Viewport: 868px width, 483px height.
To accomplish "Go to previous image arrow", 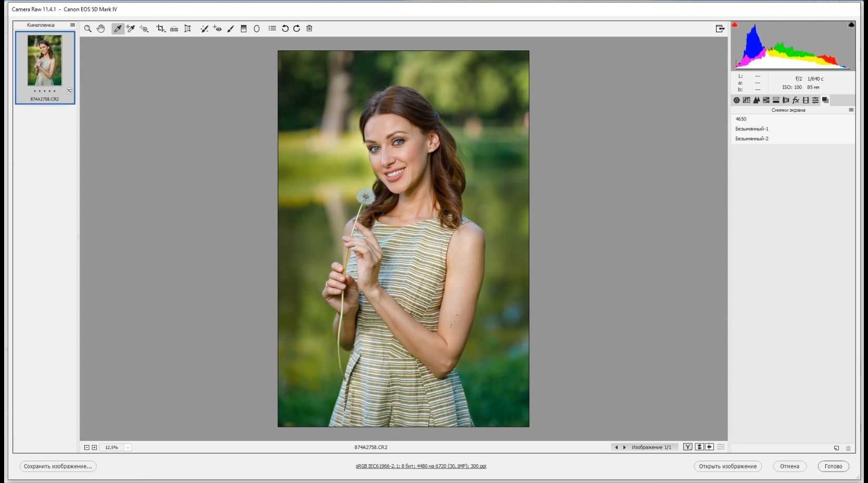I will click(616, 447).
